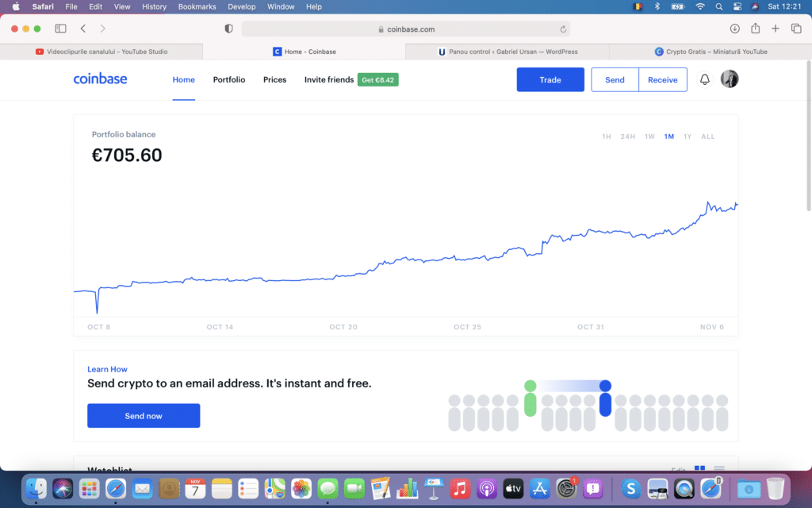812x508 pixels.
Task: Open Numbers from the Dock
Action: pos(407,488)
